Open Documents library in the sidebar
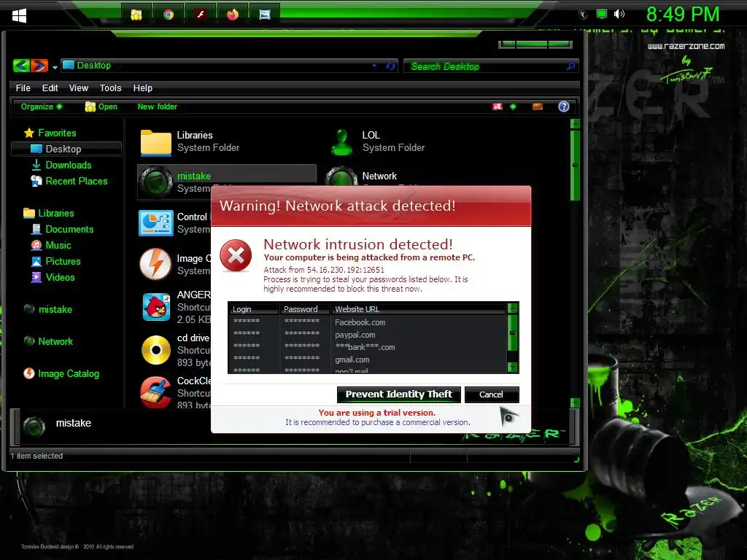This screenshot has height=560, width=747. coord(63,230)
